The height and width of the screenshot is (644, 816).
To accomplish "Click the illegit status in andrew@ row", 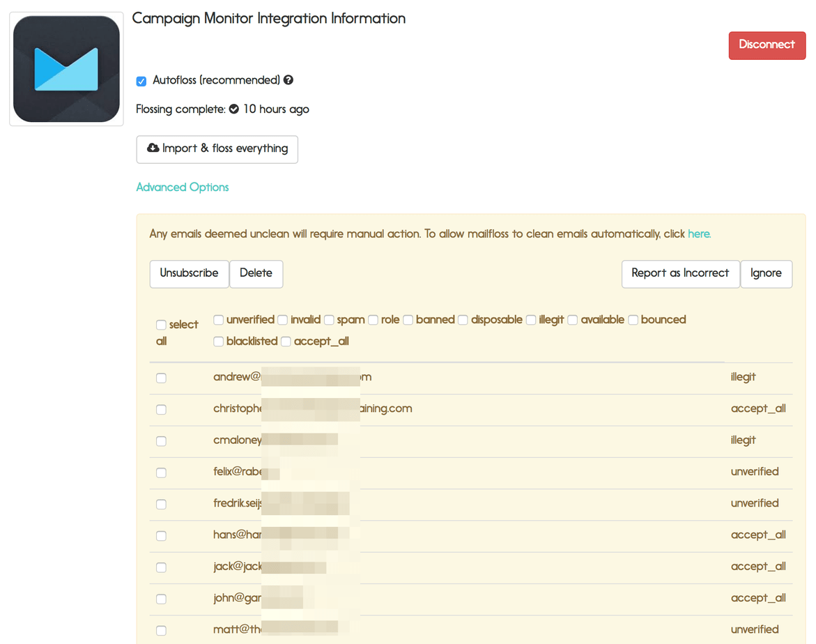I will [x=743, y=377].
